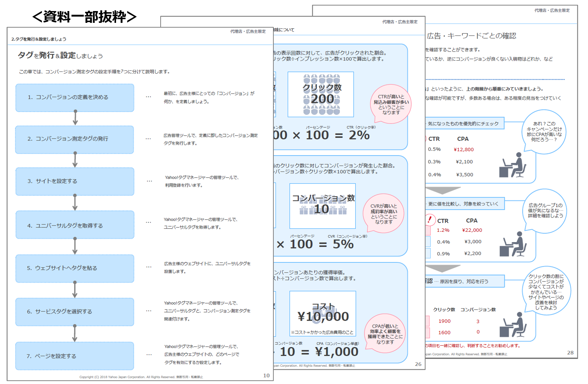Click the '¥2,200' CPA value
This screenshot has width=588, height=384.
click(x=473, y=254)
